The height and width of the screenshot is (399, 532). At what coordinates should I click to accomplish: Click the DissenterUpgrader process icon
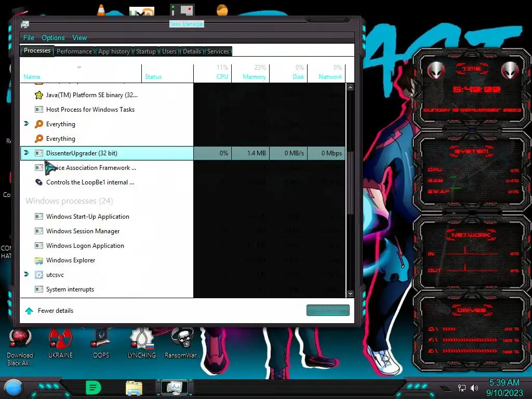(39, 153)
